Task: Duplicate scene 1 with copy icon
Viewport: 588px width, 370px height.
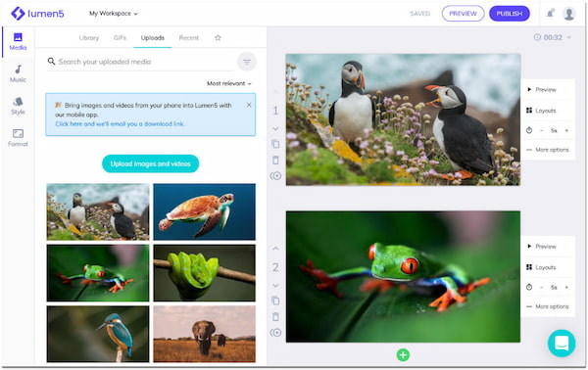Action: tap(275, 144)
